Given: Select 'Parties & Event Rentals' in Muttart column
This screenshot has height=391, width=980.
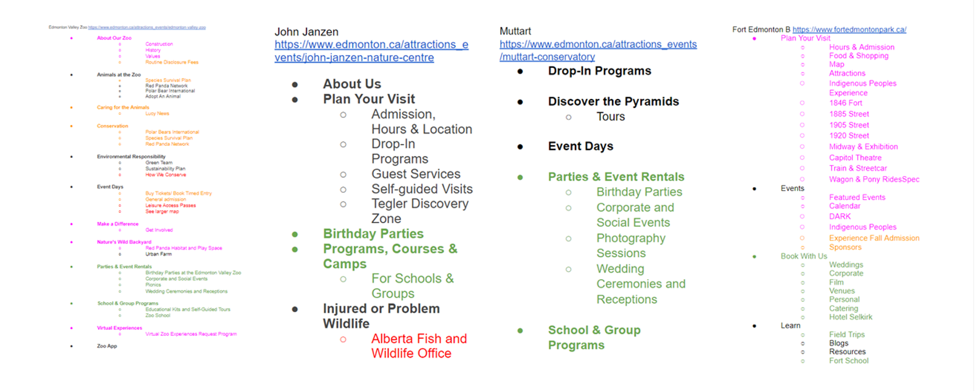Looking at the screenshot, I should coord(616,177).
